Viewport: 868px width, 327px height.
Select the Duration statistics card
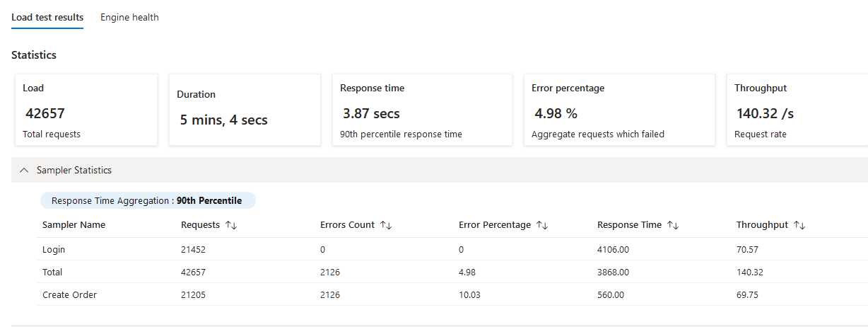click(245, 110)
